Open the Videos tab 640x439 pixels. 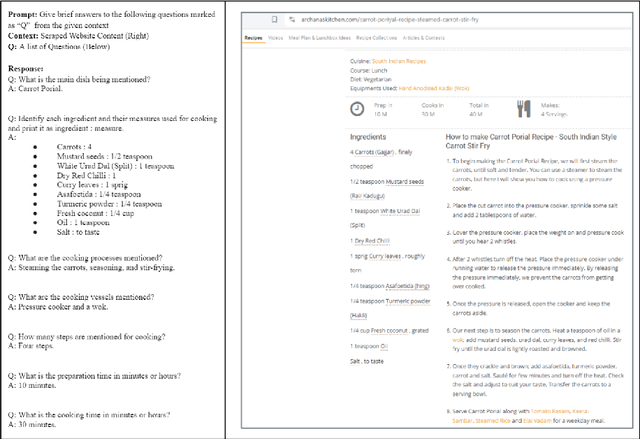[276, 37]
